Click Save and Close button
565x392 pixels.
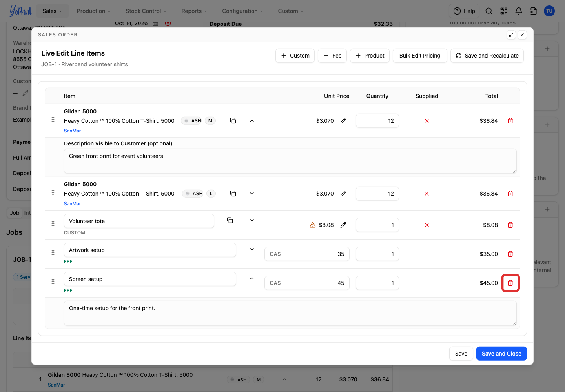(501, 354)
